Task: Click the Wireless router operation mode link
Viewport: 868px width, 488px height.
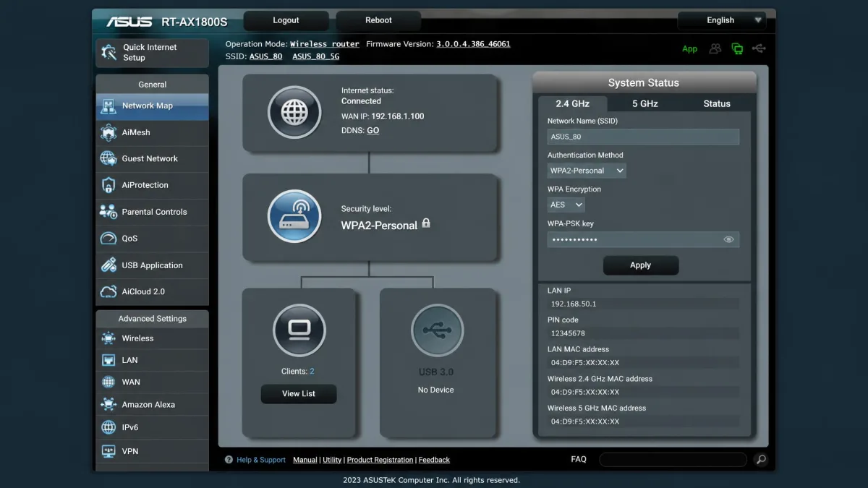Action: [325, 44]
